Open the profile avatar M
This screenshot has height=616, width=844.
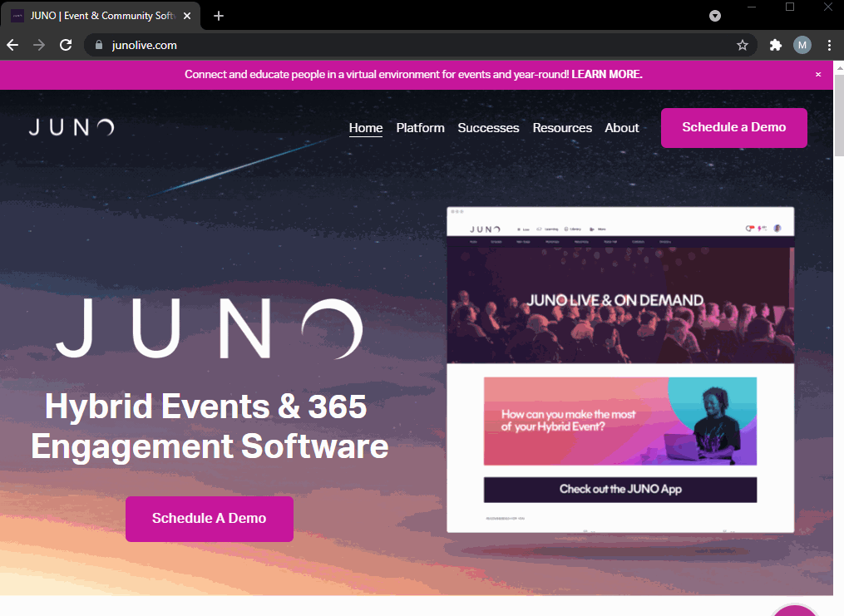[802, 45]
